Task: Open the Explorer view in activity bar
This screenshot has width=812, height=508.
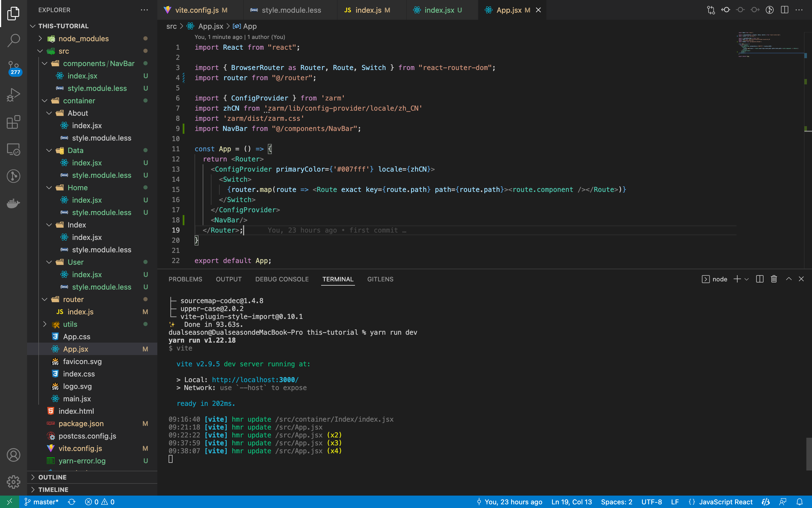Action: pyautogui.click(x=14, y=14)
